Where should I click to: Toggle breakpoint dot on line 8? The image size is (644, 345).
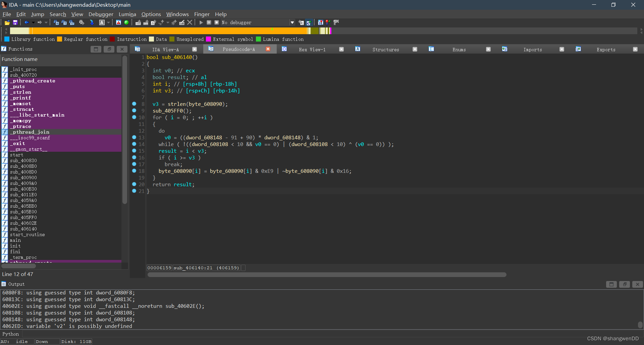pos(134,104)
